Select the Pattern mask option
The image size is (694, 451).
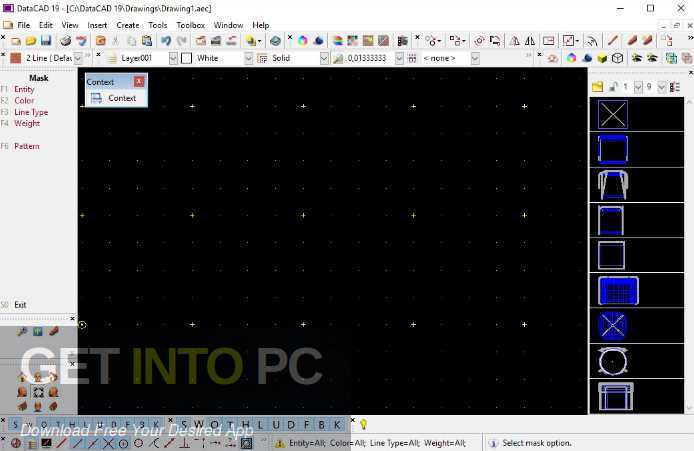click(27, 146)
